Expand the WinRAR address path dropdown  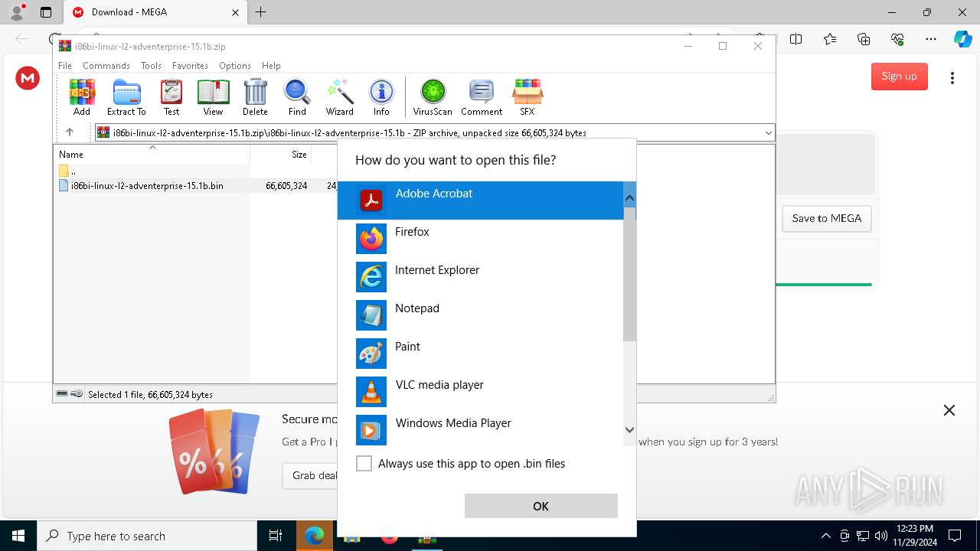point(768,132)
